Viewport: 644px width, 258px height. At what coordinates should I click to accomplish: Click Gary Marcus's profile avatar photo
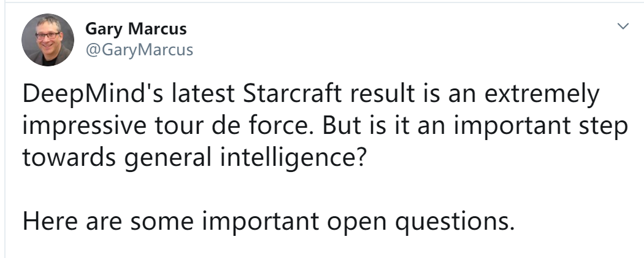click(48, 39)
